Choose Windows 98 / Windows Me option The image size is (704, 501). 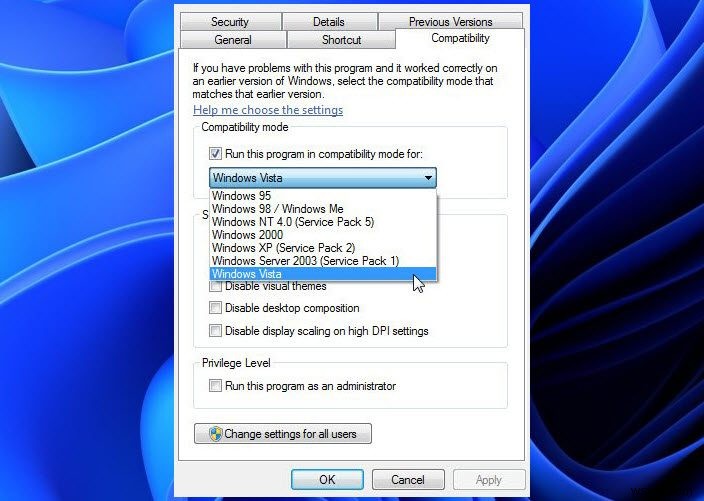[323, 209]
